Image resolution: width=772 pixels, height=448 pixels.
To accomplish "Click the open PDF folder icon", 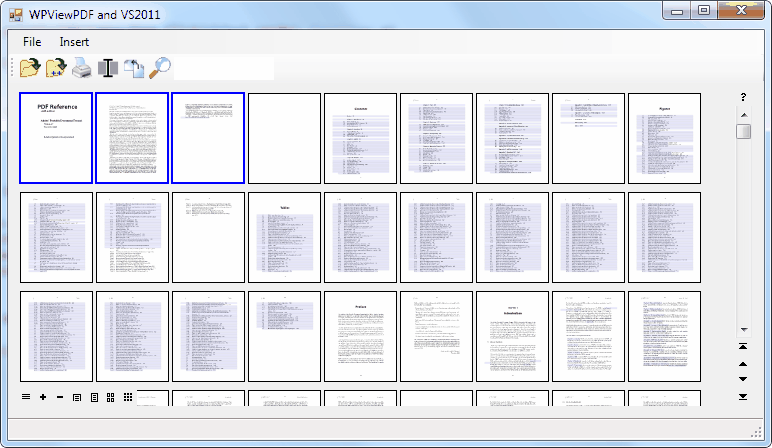I will (30, 67).
